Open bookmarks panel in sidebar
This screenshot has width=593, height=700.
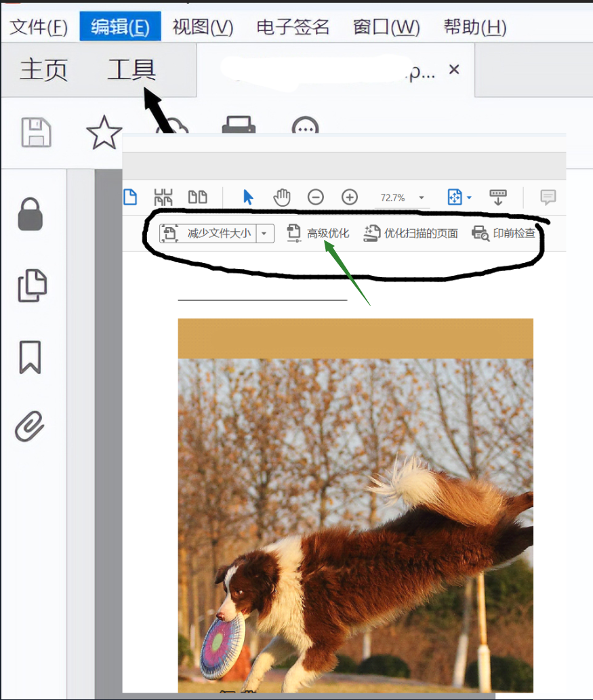coord(30,357)
